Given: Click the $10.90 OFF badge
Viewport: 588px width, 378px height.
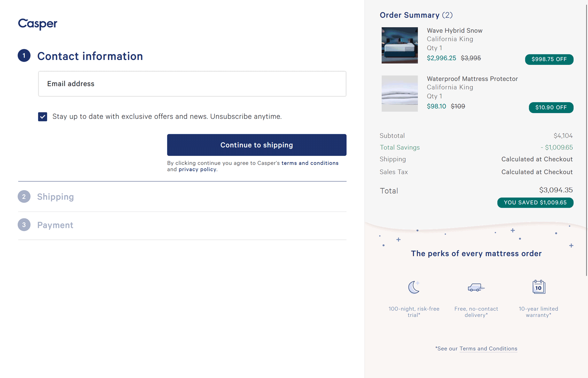Looking at the screenshot, I should point(551,107).
